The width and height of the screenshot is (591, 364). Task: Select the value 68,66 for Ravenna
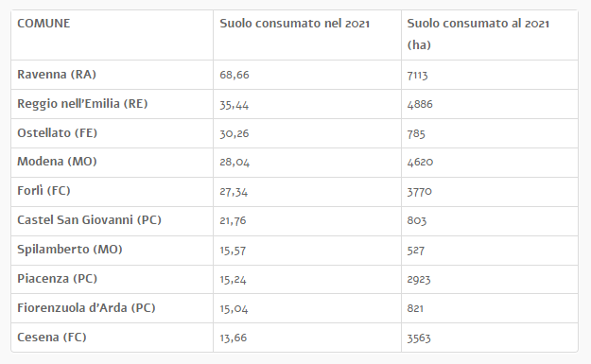pos(235,75)
